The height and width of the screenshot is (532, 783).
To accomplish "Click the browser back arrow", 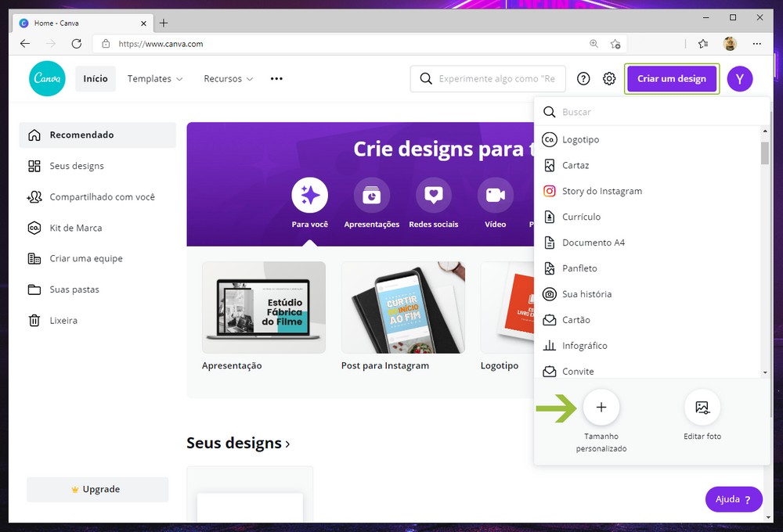I will 25,43.
